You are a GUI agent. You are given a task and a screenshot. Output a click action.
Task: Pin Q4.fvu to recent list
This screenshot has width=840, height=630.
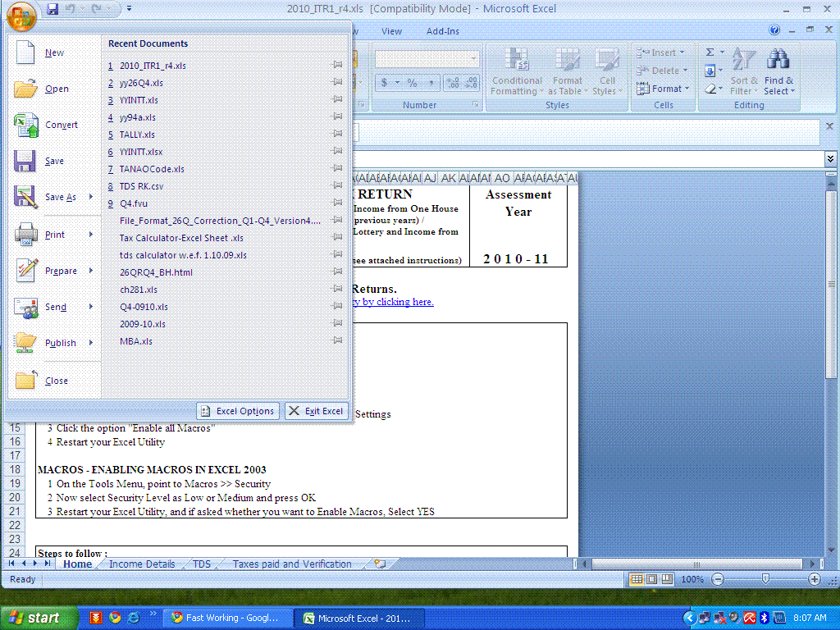pyautogui.click(x=337, y=203)
